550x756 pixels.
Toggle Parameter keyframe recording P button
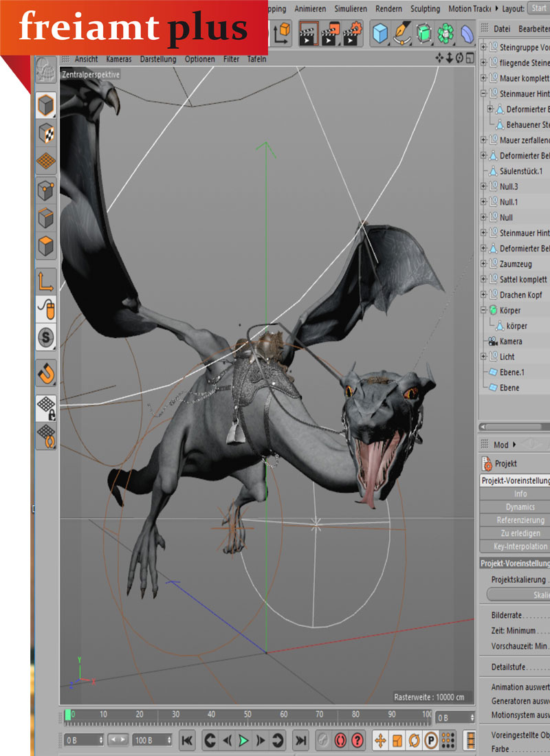tap(431, 740)
